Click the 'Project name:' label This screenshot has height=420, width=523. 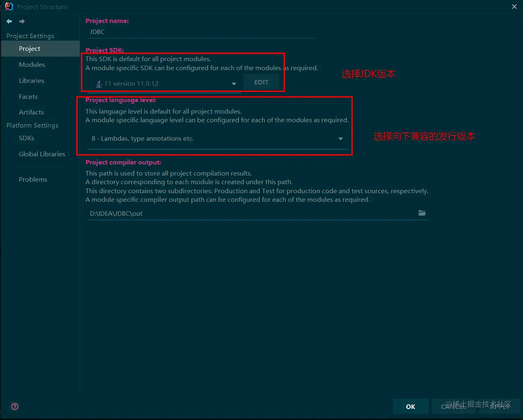click(107, 21)
